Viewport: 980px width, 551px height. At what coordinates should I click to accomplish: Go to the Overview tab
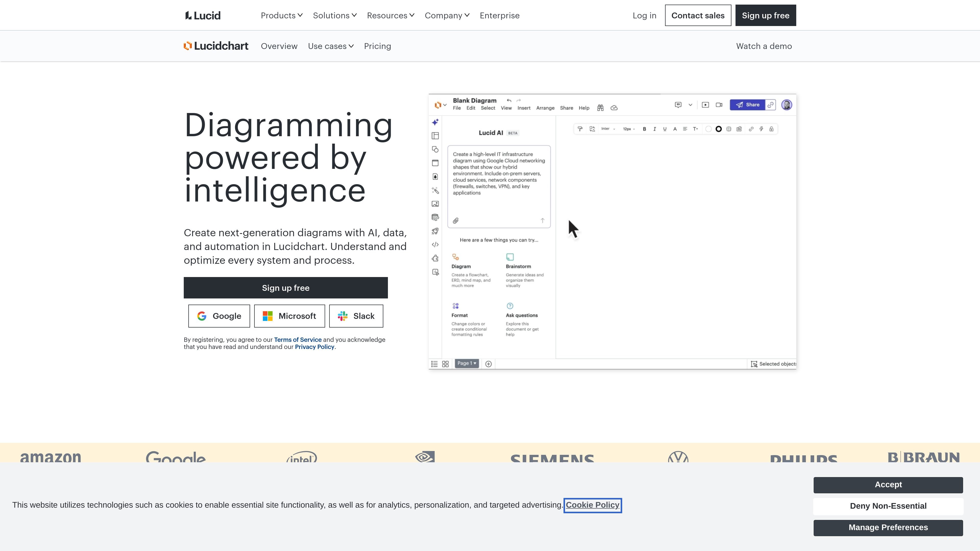(279, 46)
